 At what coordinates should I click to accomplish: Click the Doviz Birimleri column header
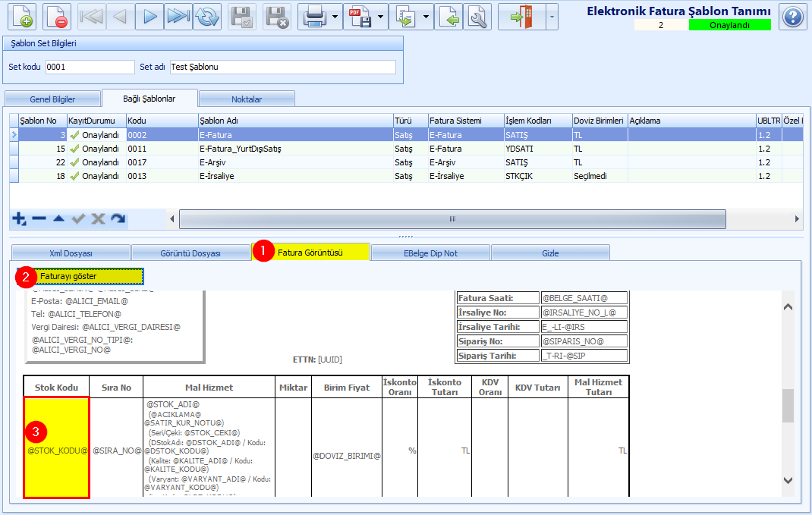(600, 121)
